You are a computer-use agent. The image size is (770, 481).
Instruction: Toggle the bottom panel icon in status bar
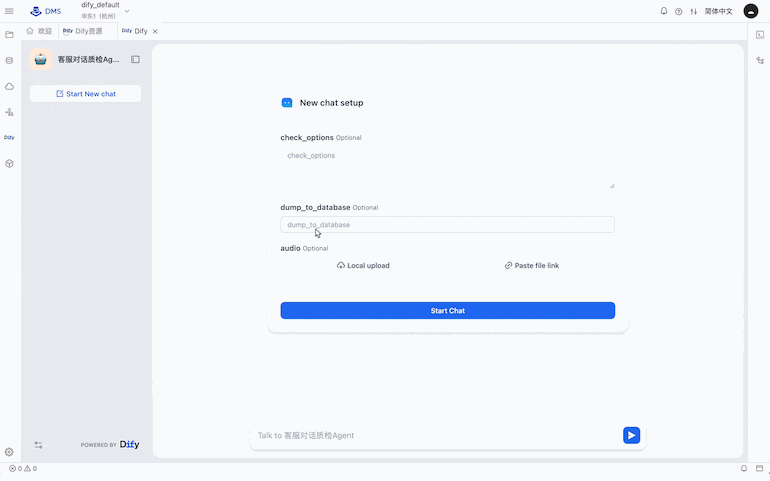(759, 468)
